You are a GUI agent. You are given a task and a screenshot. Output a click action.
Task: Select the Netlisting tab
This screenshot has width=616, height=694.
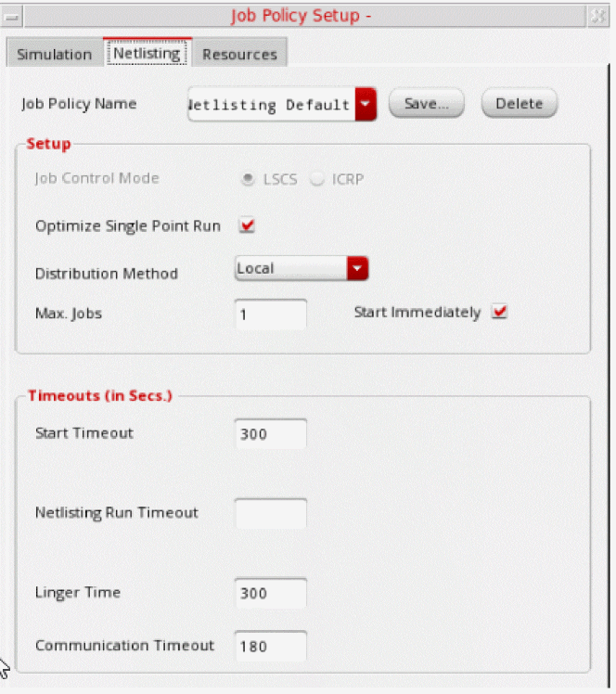click(x=147, y=53)
